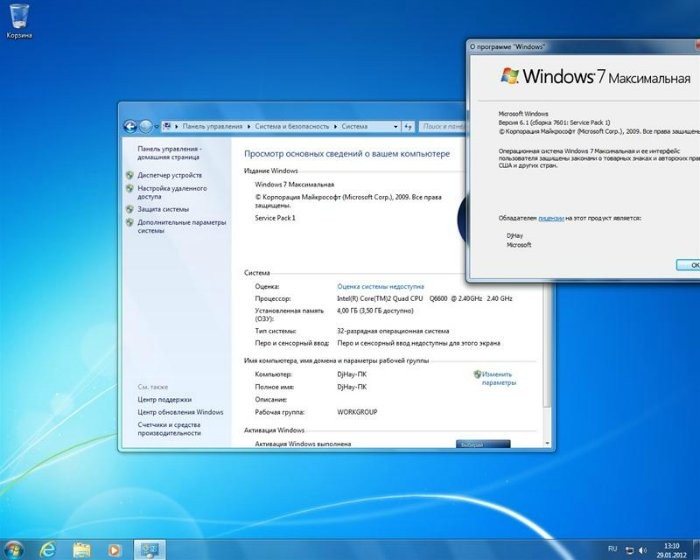The width and height of the screenshot is (700, 560).
Task: Click the shield icon beside Защита системы
Action: click(130, 209)
